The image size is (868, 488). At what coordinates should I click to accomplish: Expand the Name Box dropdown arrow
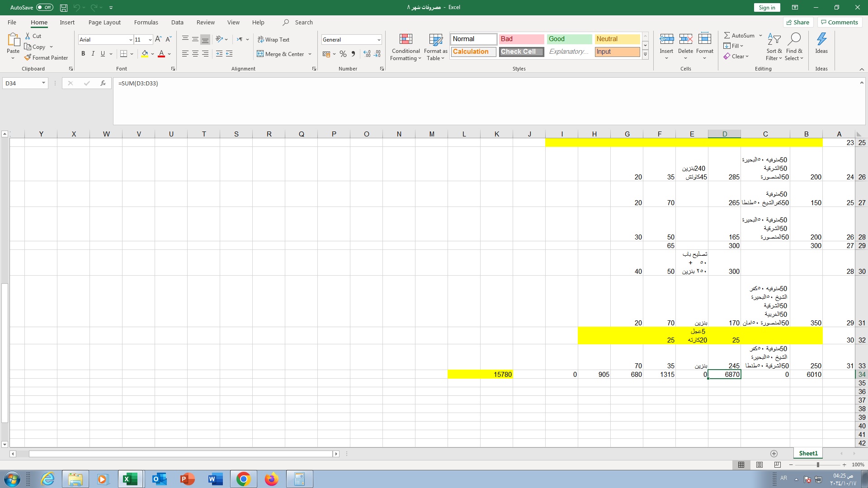43,83
